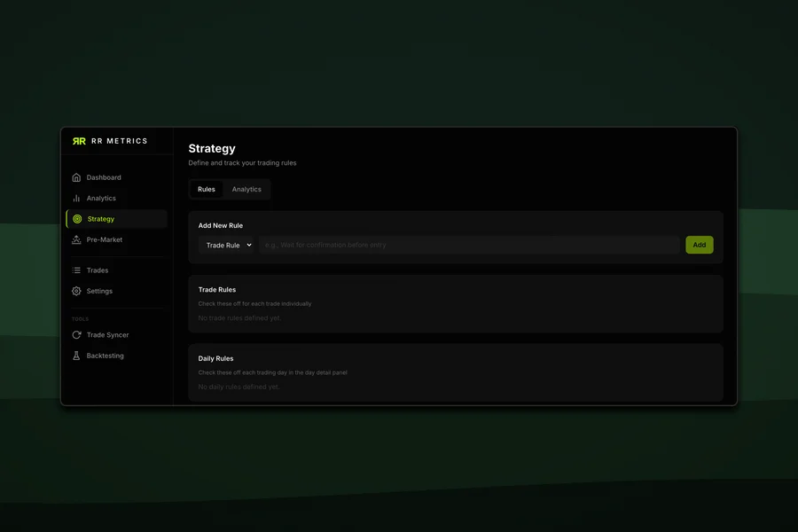Click 'No daily rules defined yet.' text
The height and width of the screenshot is (532, 798).
(x=239, y=387)
